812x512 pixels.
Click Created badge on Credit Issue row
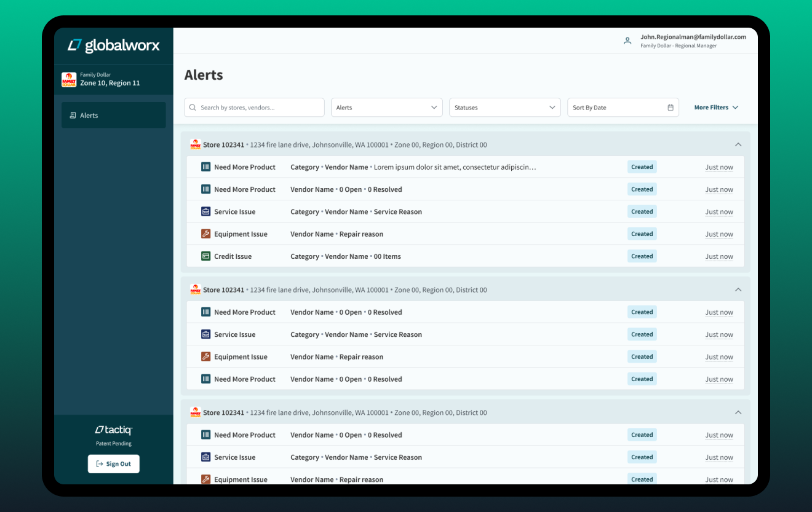point(642,256)
